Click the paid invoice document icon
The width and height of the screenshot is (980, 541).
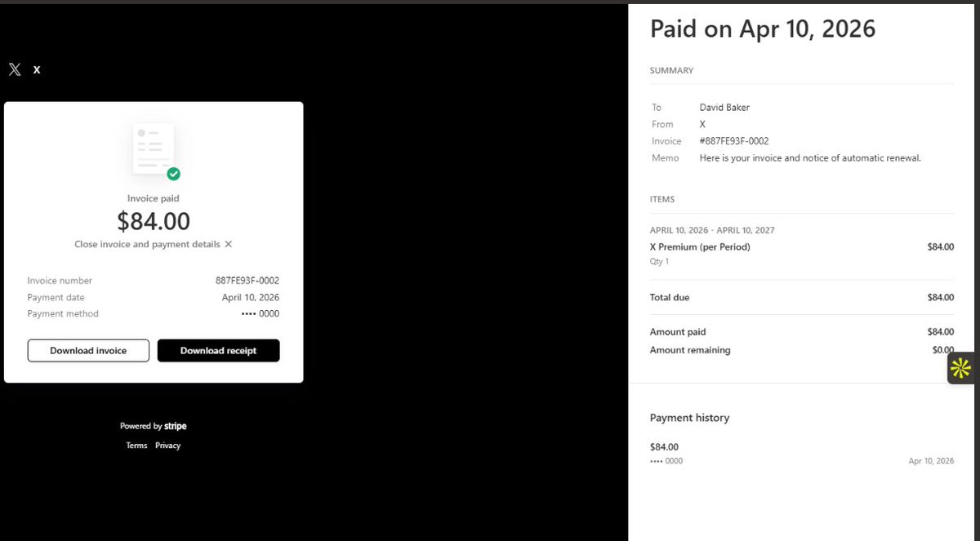156,151
